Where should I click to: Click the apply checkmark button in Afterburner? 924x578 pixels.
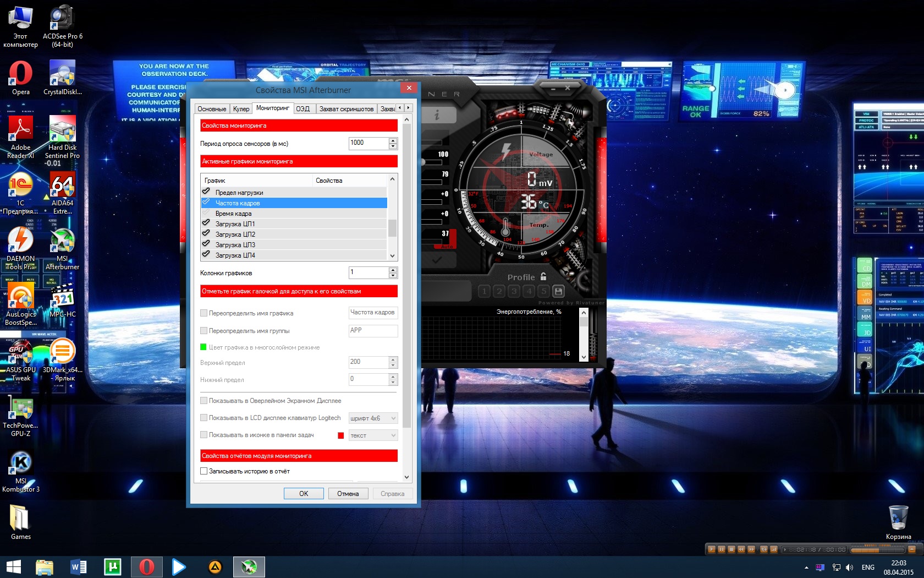click(437, 259)
